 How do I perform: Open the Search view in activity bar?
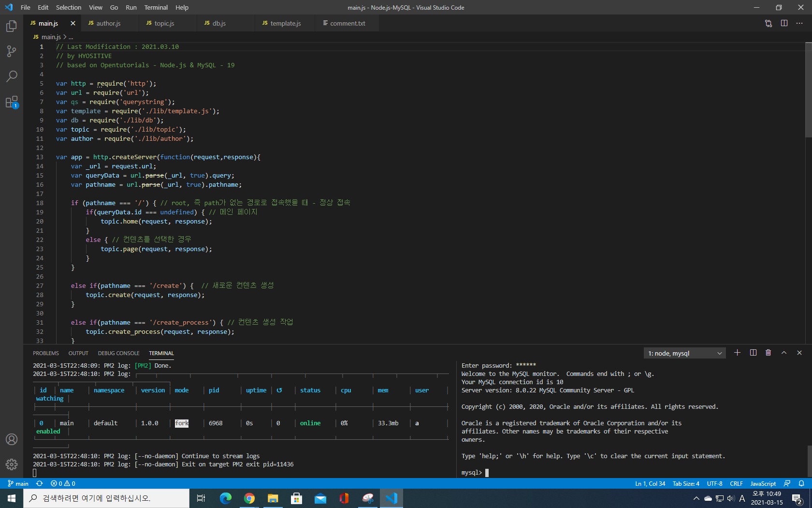tap(12, 76)
